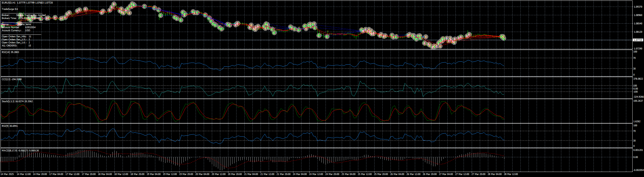Click the 18 Mar 12:00 time label
Image resolution: width=644 pixels, height=177 pixels.
tap(121, 174)
